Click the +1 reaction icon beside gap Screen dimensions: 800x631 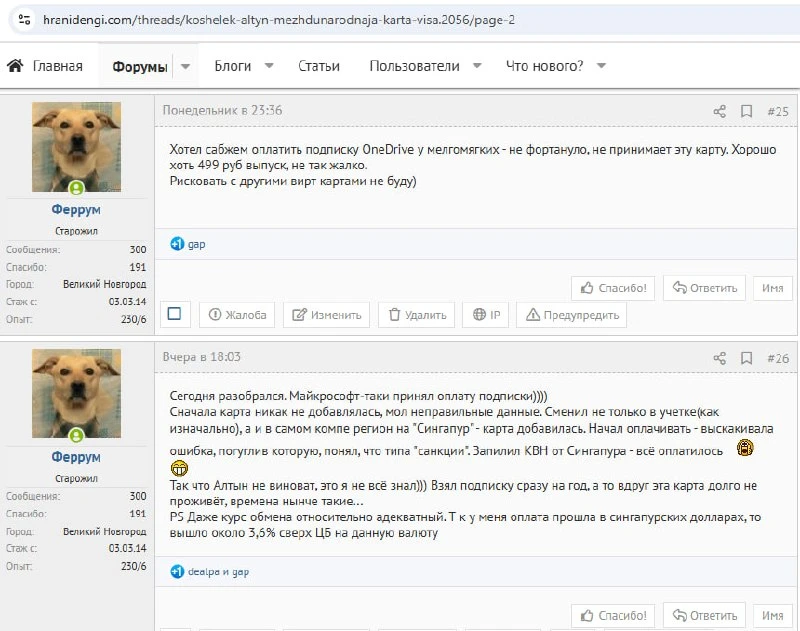tap(177, 244)
